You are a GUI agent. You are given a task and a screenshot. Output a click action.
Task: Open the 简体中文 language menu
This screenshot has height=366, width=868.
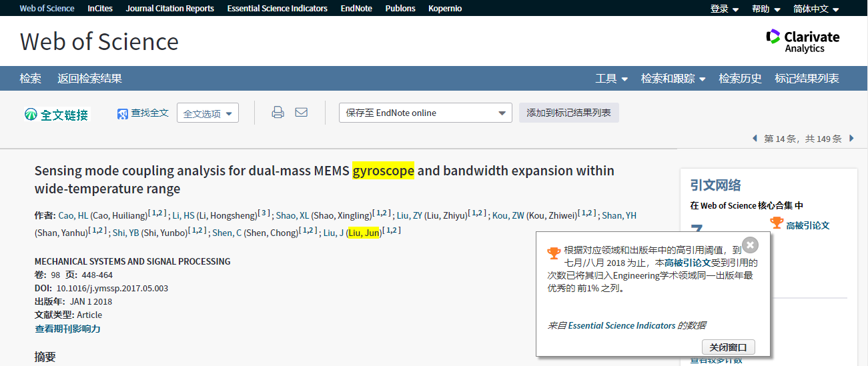click(x=815, y=9)
